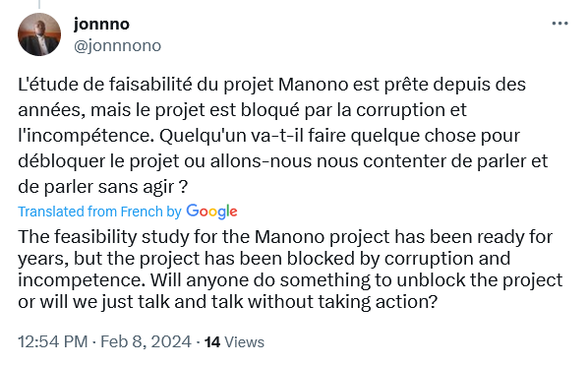View the 14 Views count
Viewport: 588px width, 365px height.
(x=234, y=342)
